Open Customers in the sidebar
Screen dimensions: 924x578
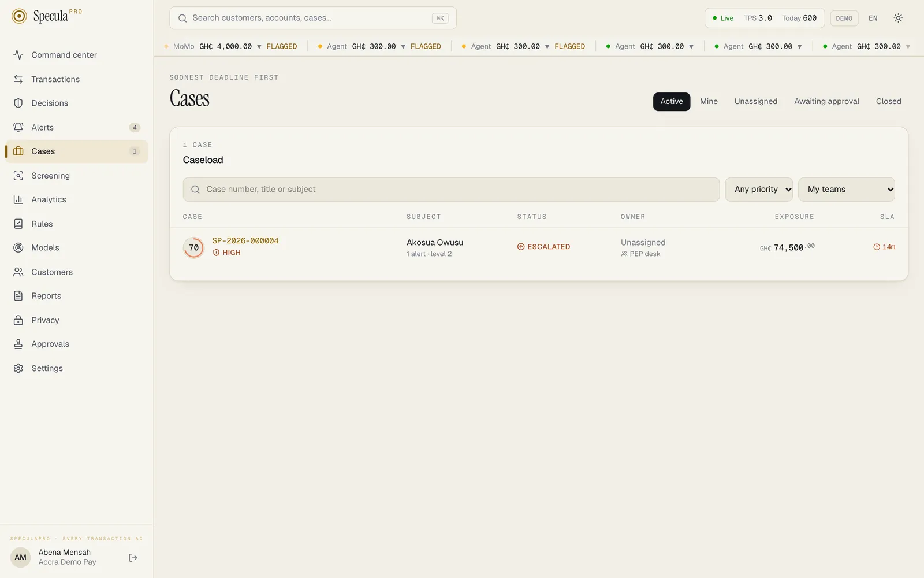click(76, 272)
